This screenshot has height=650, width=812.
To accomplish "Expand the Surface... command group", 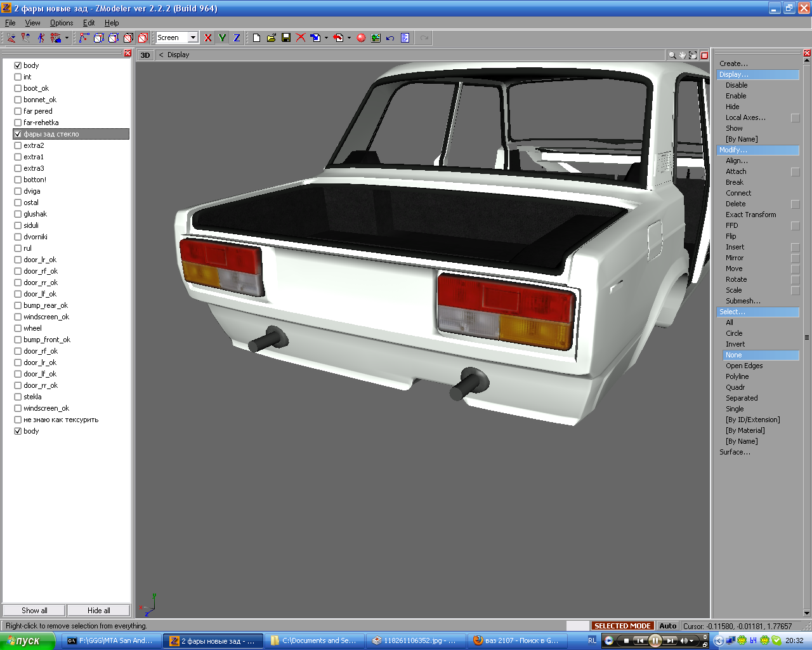I will coord(735,452).
